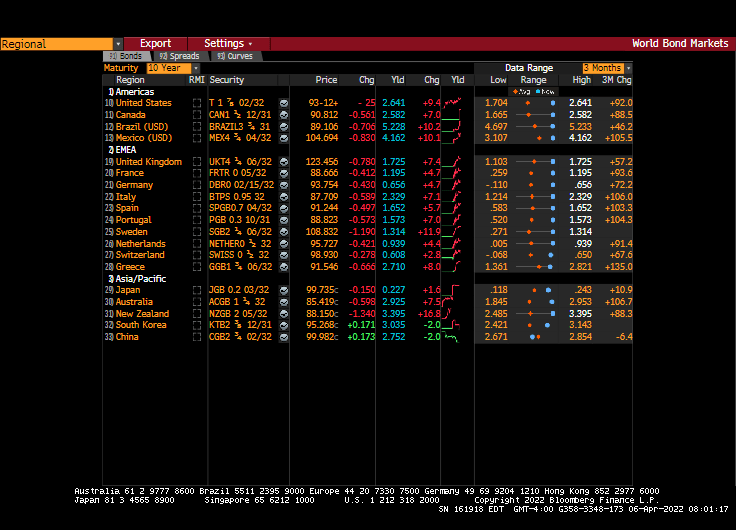Toggle the RMI checkbox for France
Image resolution: width=736 pixels, height=530 pixels.
197,173
